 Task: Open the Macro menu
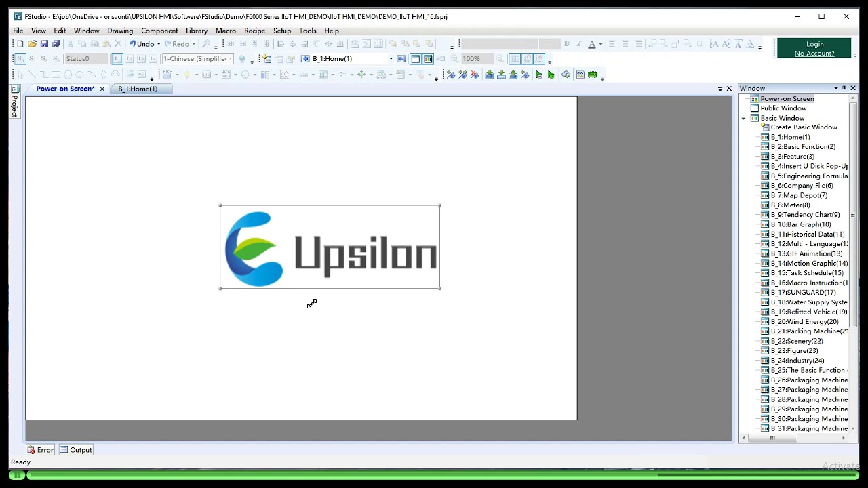tap(226, 30)
